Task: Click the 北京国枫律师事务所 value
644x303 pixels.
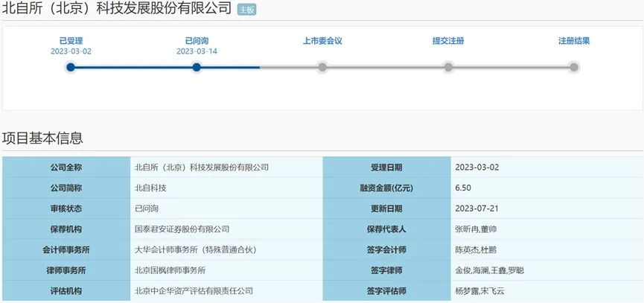Action: (x=170, y=270)
